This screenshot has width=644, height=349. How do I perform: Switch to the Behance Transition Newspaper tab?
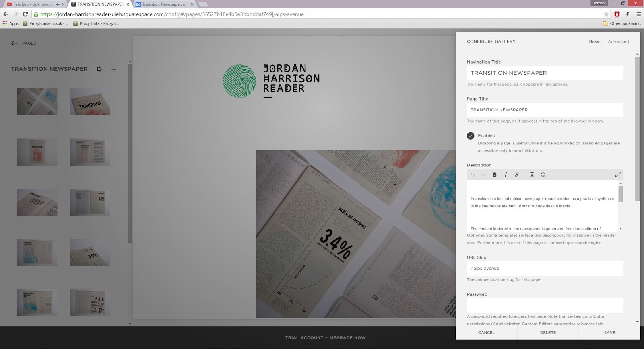click(164, 4)
